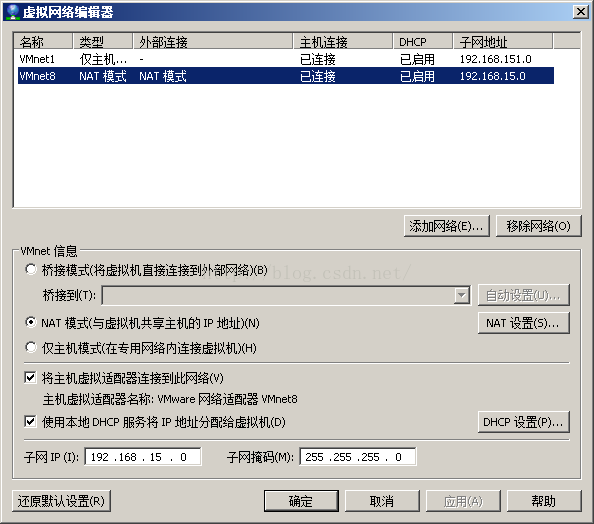Click the Virtual Network Editor title bar icon

[13, 12]
